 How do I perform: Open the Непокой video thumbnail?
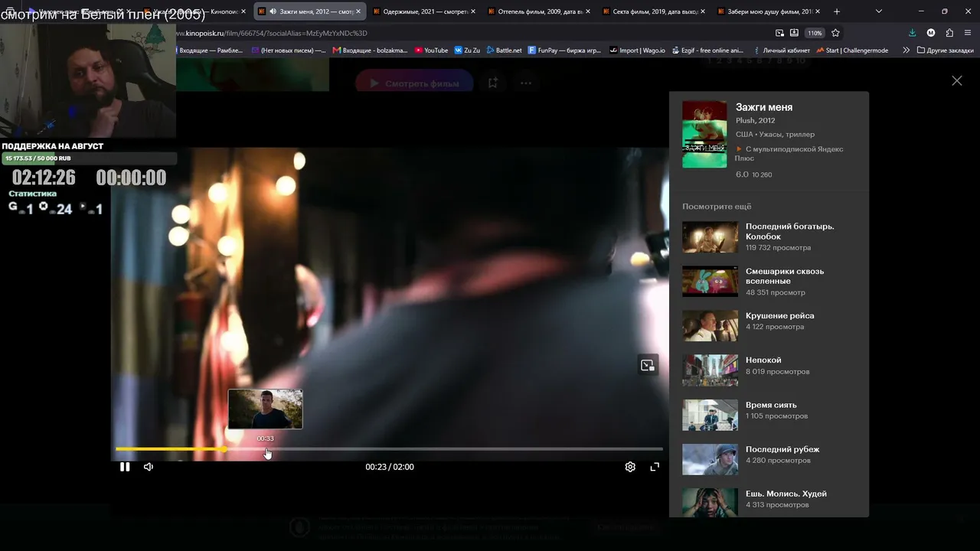(x=710, y=370)
